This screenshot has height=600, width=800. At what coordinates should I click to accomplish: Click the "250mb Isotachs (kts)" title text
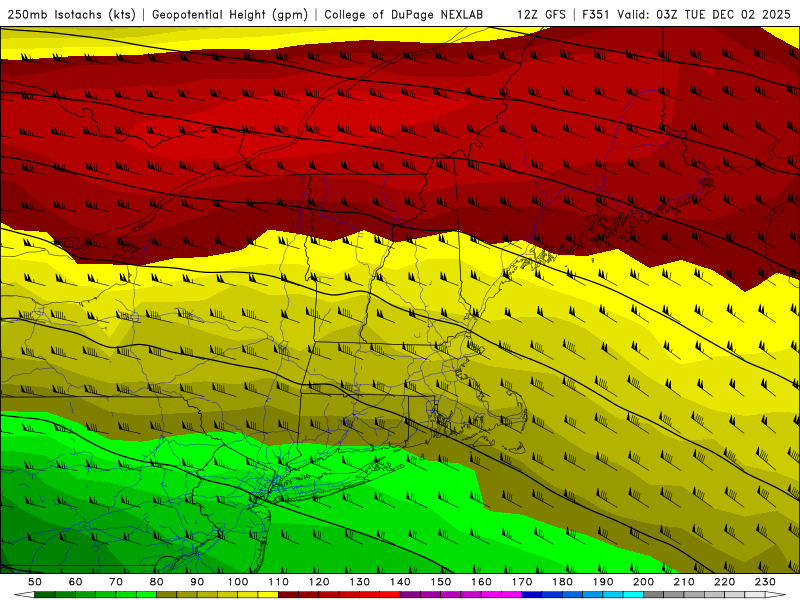point(71,14)
